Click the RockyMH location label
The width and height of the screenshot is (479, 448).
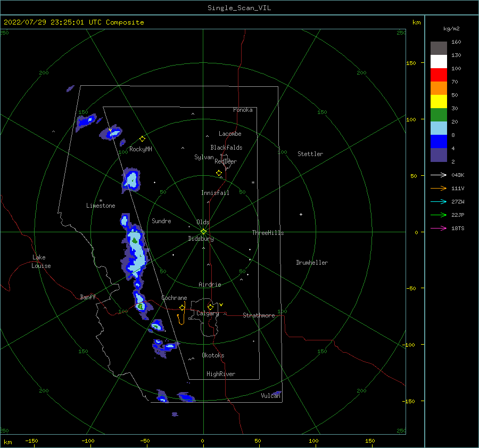(x=141, y=149)
